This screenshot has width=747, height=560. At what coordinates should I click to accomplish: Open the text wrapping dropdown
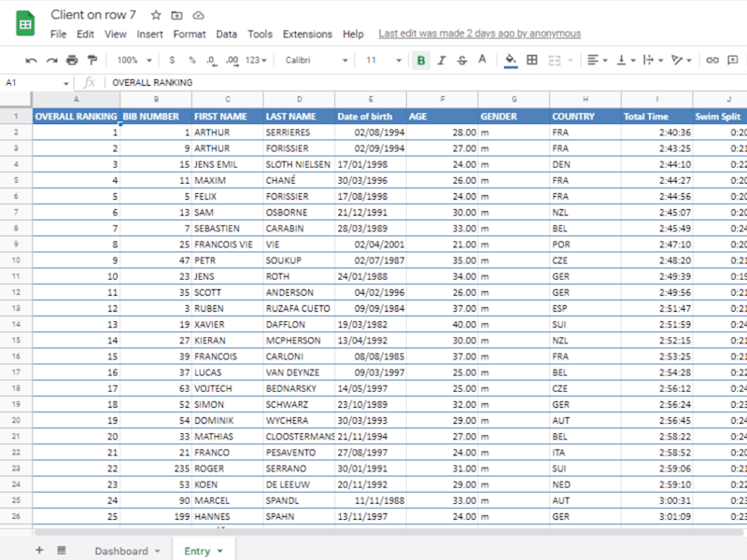point(653,60)
